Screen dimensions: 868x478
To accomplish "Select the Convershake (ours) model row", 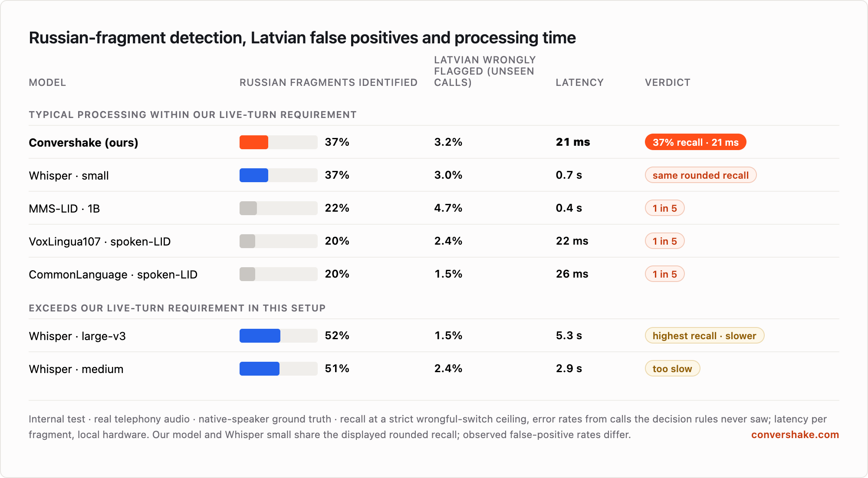I will (x=434, y=142).
